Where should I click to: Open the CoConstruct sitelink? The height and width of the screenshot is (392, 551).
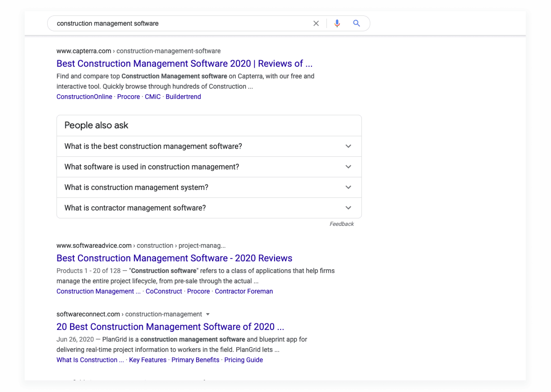pos(164,291)
